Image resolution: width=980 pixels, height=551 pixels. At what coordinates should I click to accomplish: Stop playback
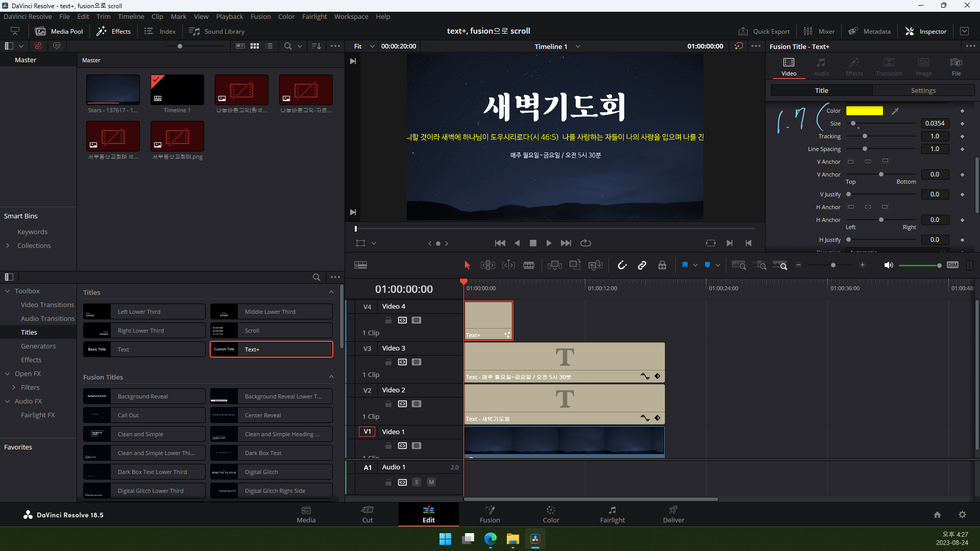pos(533,243)
